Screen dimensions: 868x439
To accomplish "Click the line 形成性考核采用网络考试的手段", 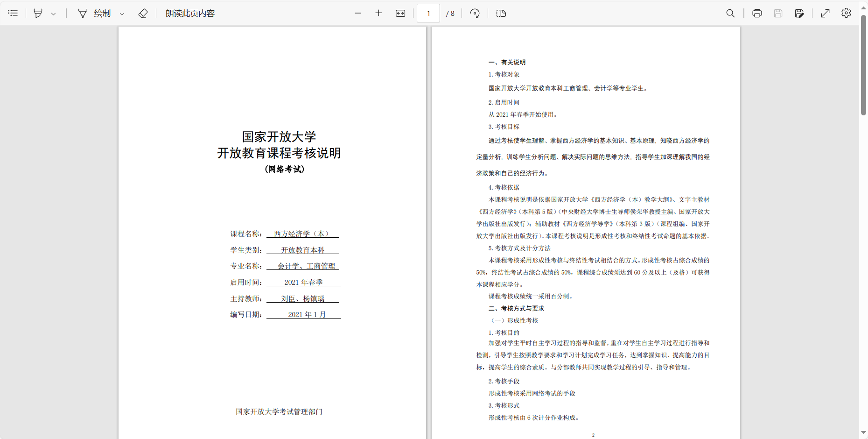I will point(532,393).
